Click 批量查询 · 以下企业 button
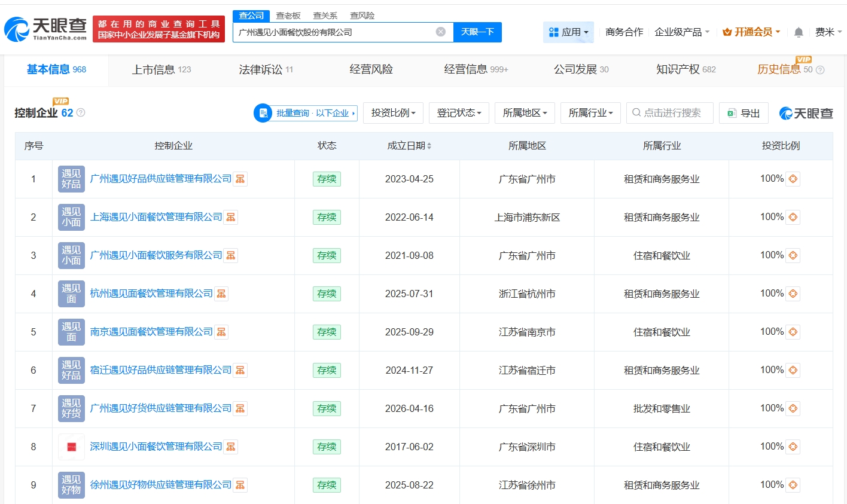The image size is (847, 504). coord(306,113)
